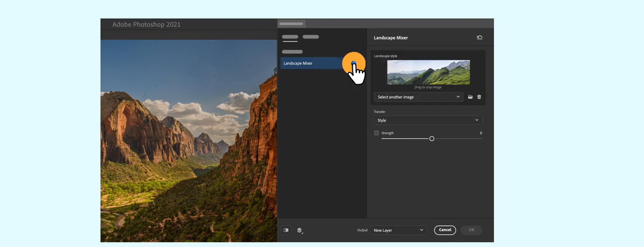Switch to the second filters tab
Screen dimensions: 644x247
point(310,37)
